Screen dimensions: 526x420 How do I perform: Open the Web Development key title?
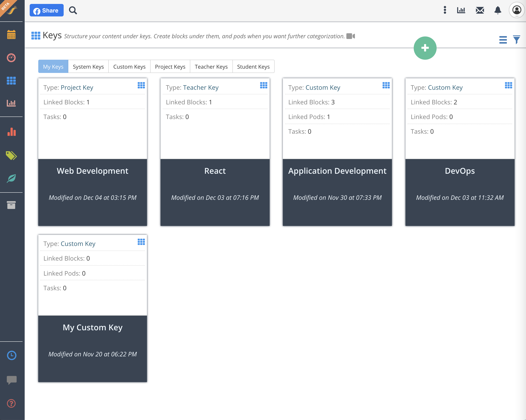[92, 171]
